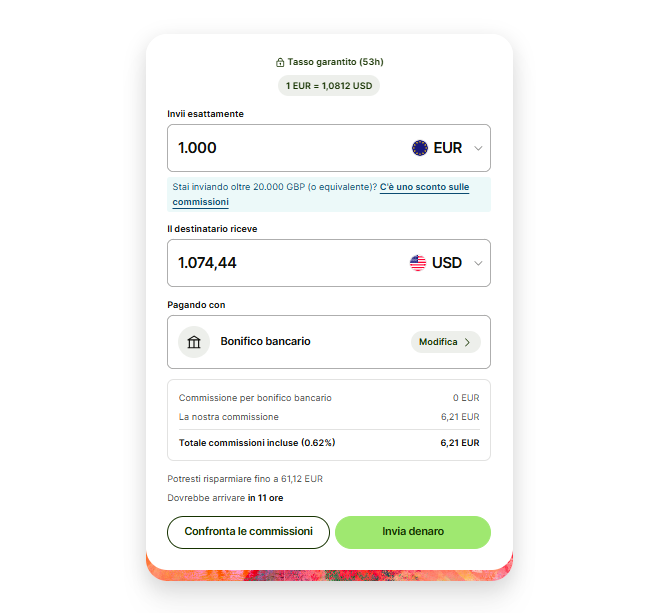Click the bank building icon
The width and height of the screenshot is (666, 613).
[x=194, y=342]
